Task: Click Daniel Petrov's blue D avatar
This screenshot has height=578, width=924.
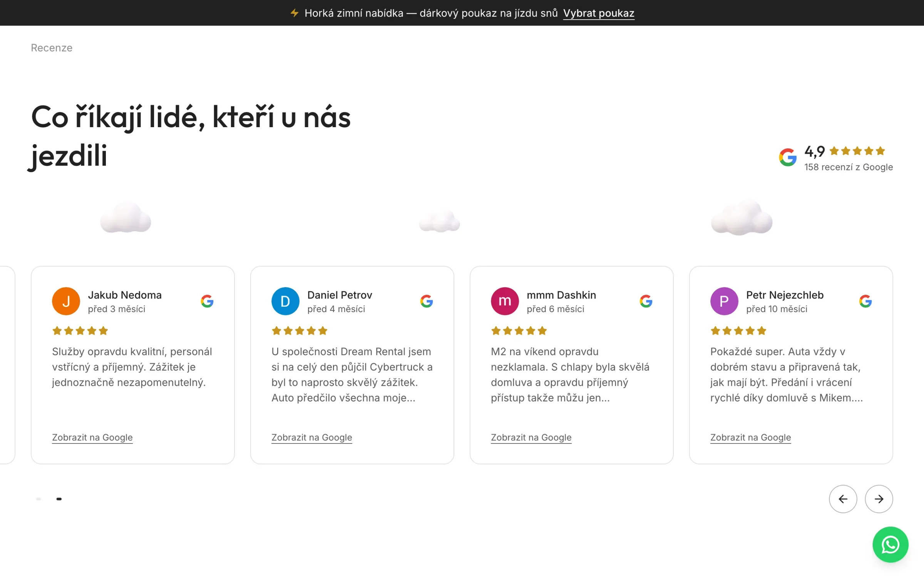Action: 285,301
